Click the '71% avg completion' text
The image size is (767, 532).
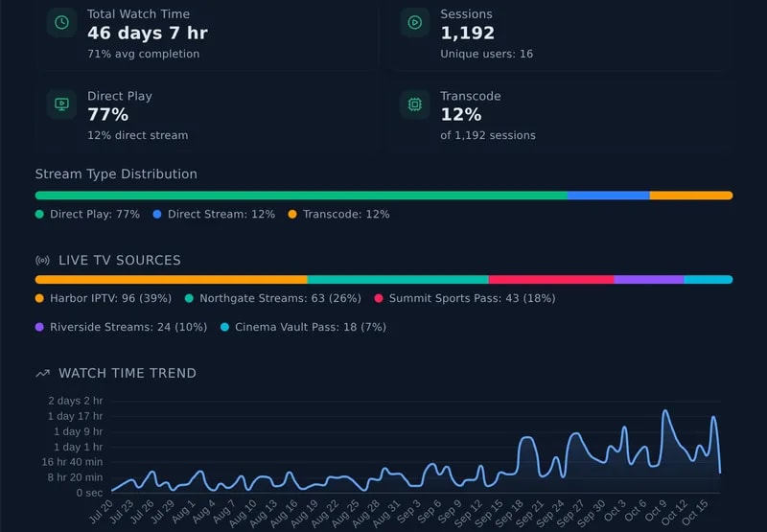click(143, 54)
